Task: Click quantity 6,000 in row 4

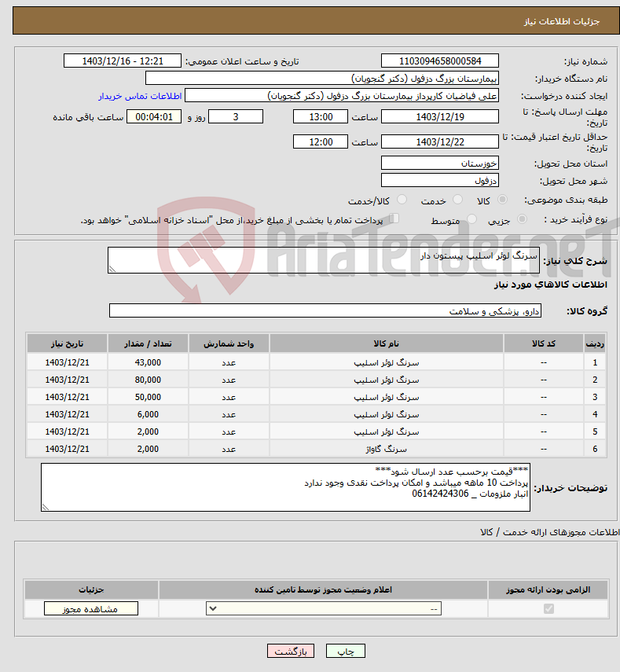Action: [148, 414]
